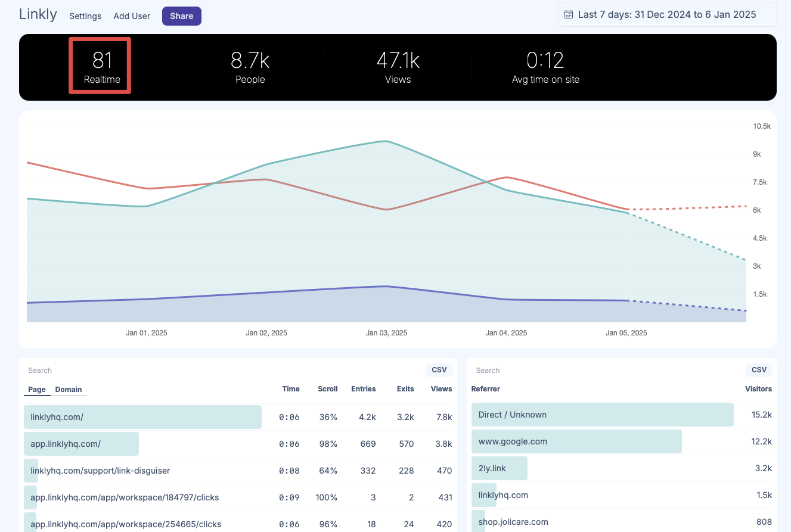Toggle the People metric card

coord(250,67)
